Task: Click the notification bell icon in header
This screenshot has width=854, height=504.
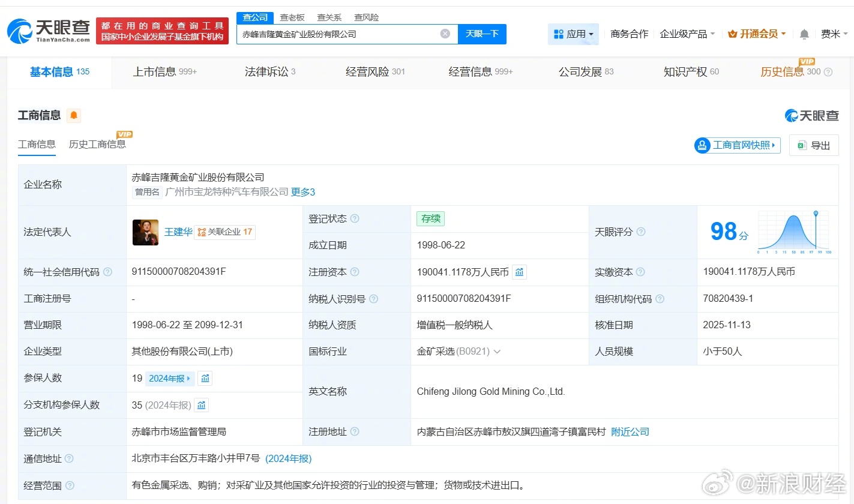Action: 804,34
